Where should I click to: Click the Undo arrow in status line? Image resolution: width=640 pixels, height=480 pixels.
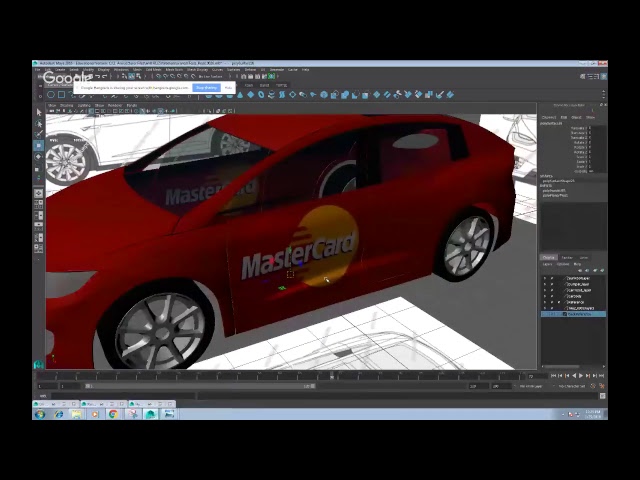pos(98,76)
